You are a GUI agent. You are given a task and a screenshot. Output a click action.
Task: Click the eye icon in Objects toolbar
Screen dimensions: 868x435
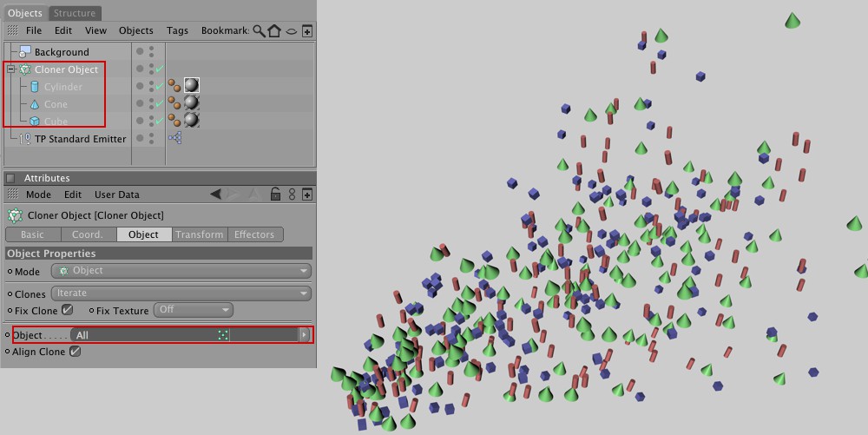click(x=292, y=30)
